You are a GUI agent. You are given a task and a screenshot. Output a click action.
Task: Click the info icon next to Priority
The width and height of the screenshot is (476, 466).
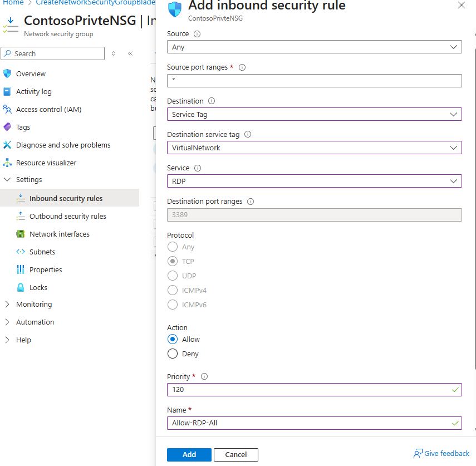point(204,377)
